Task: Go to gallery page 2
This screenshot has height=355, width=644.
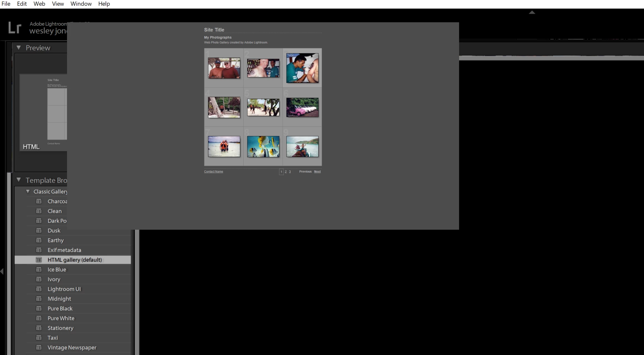Action: [x=286, y=172]
